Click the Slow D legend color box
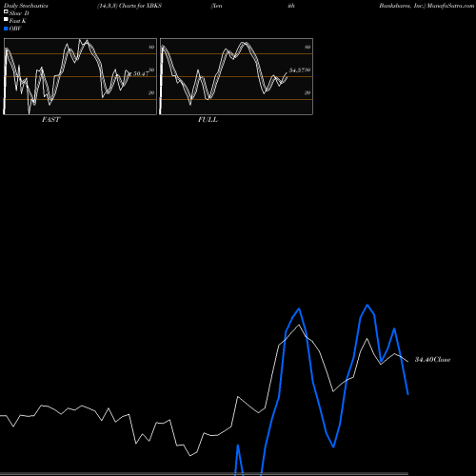 6,12
